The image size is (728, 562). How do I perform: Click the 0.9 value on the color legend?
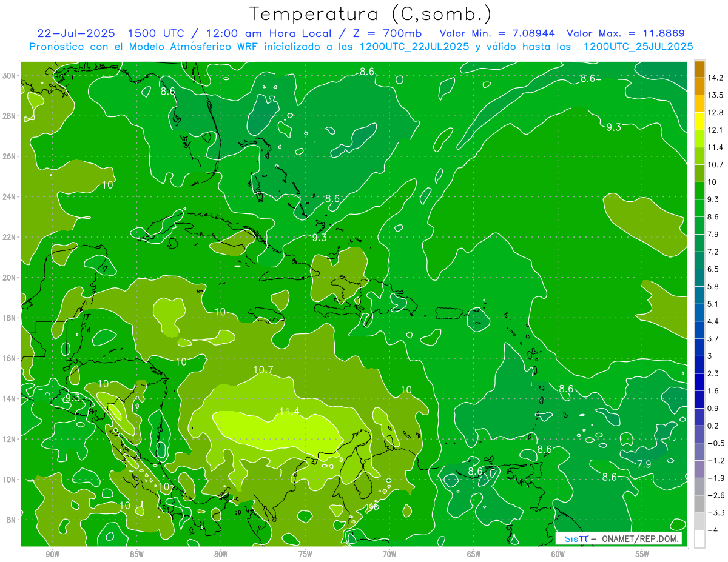(713, 408)
